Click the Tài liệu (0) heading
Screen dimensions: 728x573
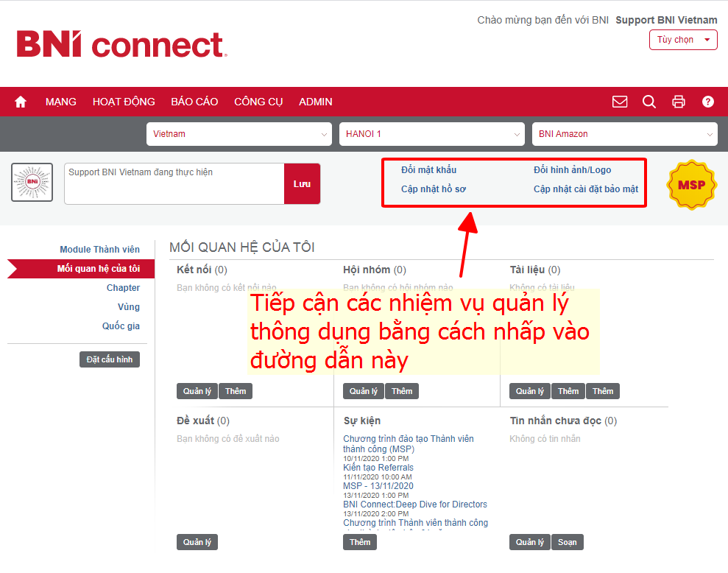tap(535, 270)
